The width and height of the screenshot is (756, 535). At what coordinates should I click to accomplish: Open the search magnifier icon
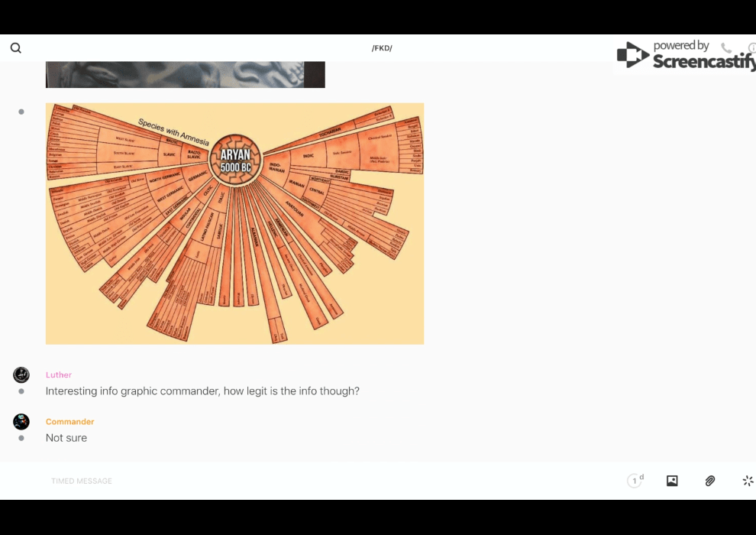(15, 48)
